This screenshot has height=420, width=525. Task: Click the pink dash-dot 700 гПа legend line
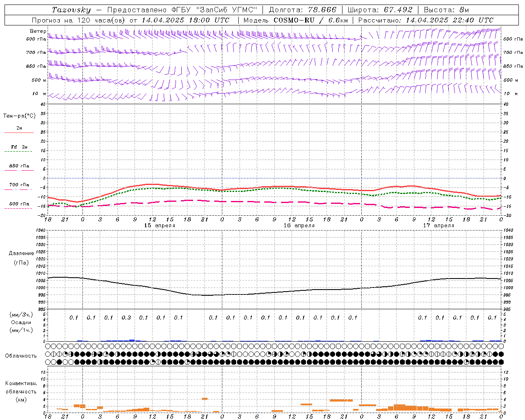pyautogui.click(x=18, y=189)
